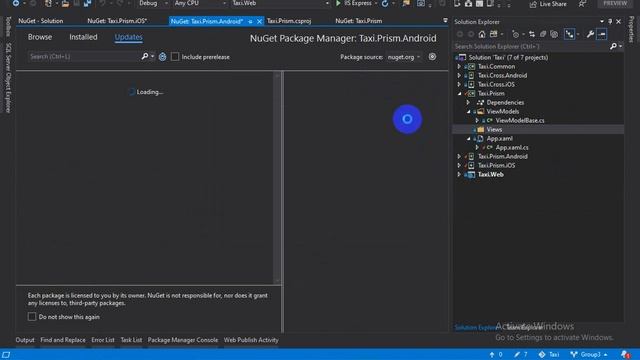Click the Group3 branch icon in status bar

(x=574, y=354)
